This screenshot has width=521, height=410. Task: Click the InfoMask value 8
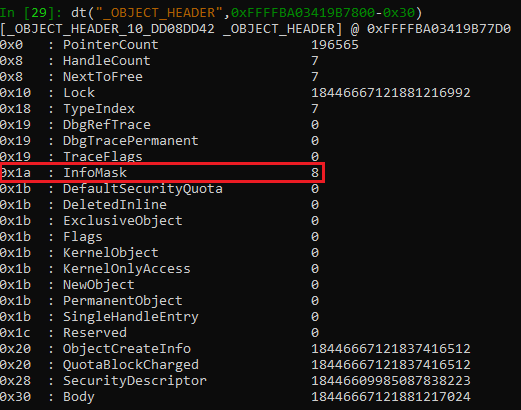pos(315,173)
